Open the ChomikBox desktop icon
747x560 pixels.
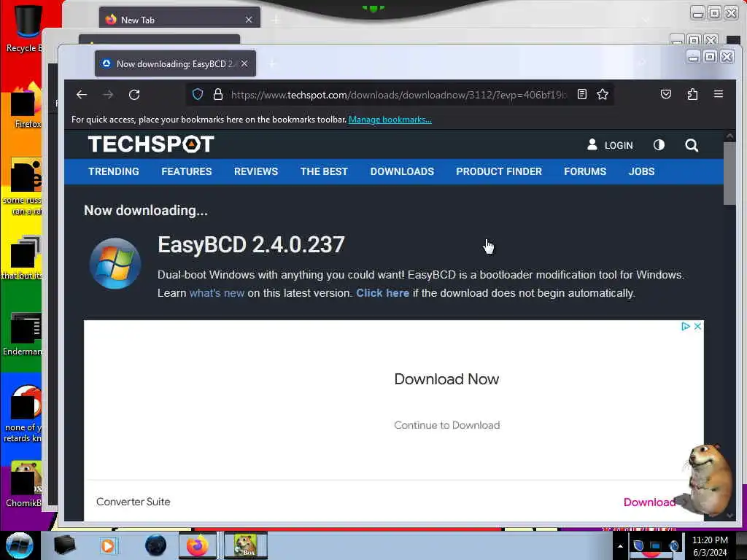tap(24, 484)
